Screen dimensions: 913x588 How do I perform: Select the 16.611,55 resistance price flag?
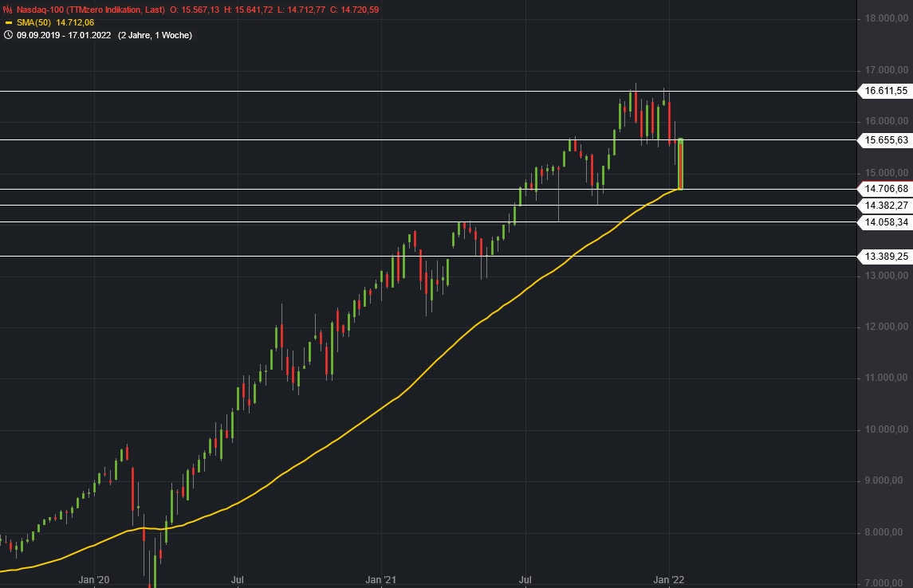(x=886, y=91)
